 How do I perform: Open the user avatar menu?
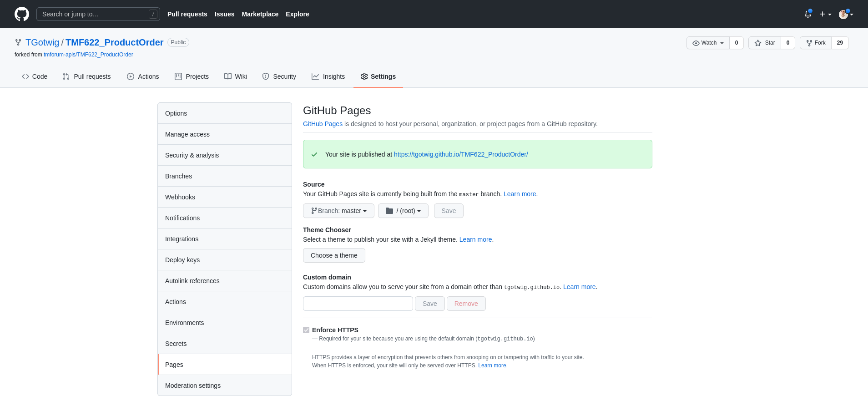click(x=846, y=14)
